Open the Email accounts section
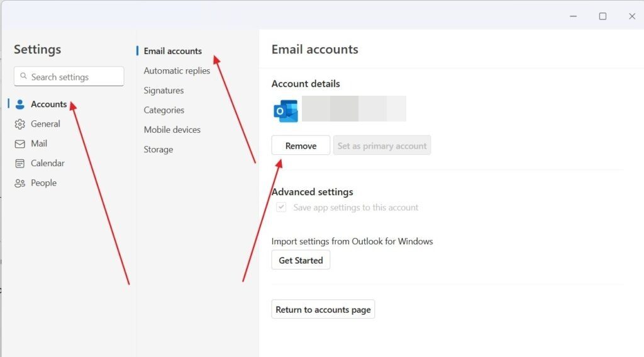644x357 pixels. point(172,51)
